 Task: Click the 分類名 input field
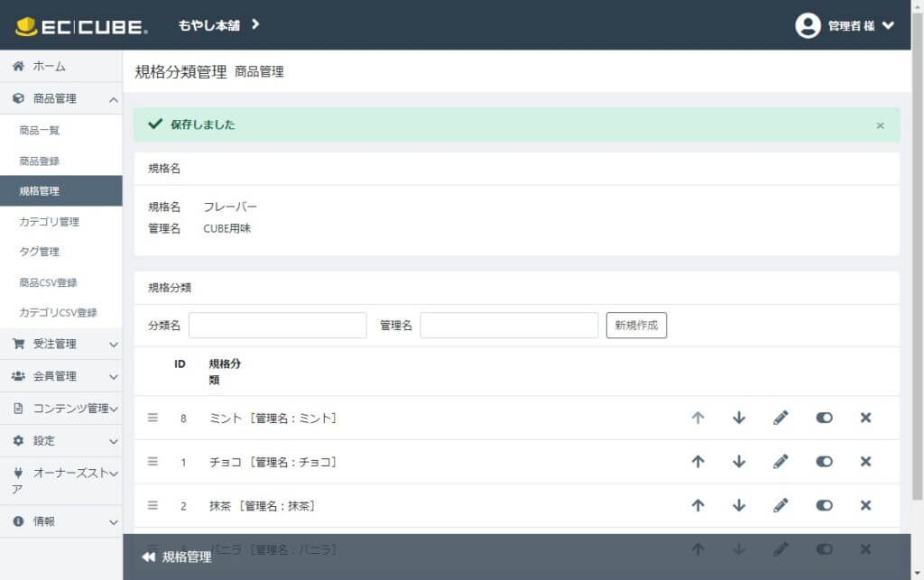coord(277,326)
